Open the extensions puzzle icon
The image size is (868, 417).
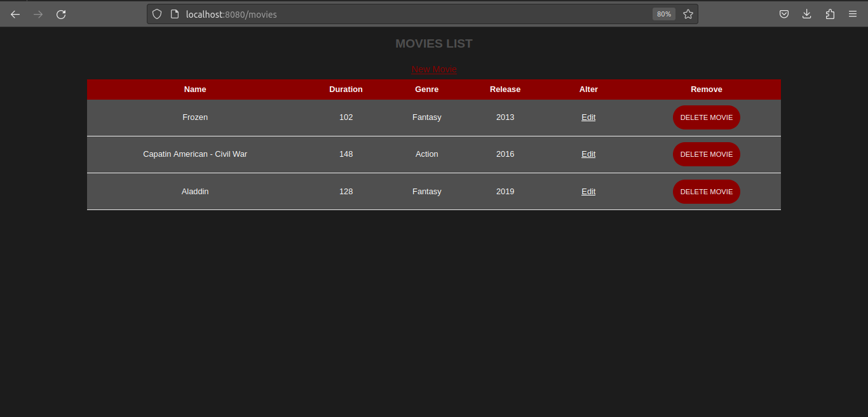point(830,14)
